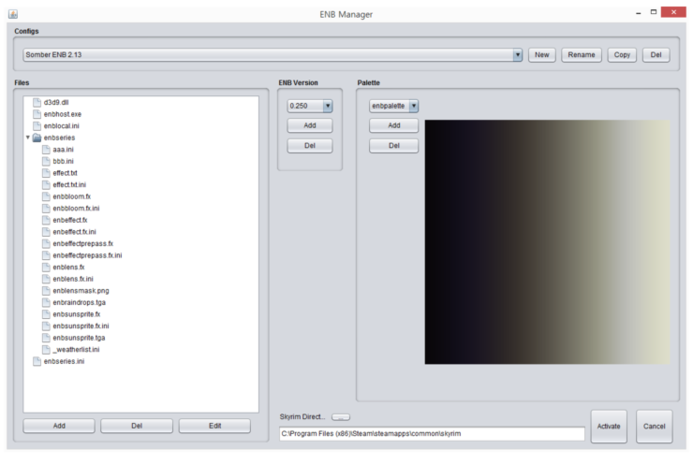Click the enbseries folder icon

(37, 138)
